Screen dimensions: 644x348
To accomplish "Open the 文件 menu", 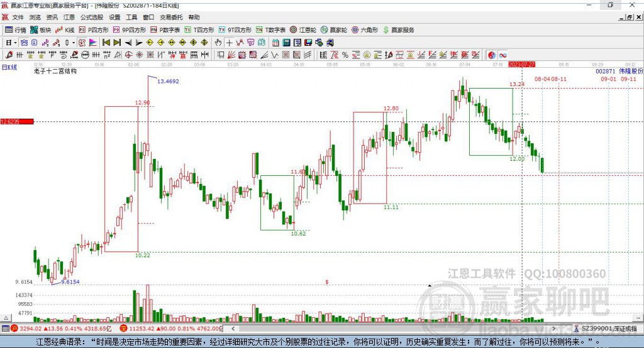I will pos(18,17).
